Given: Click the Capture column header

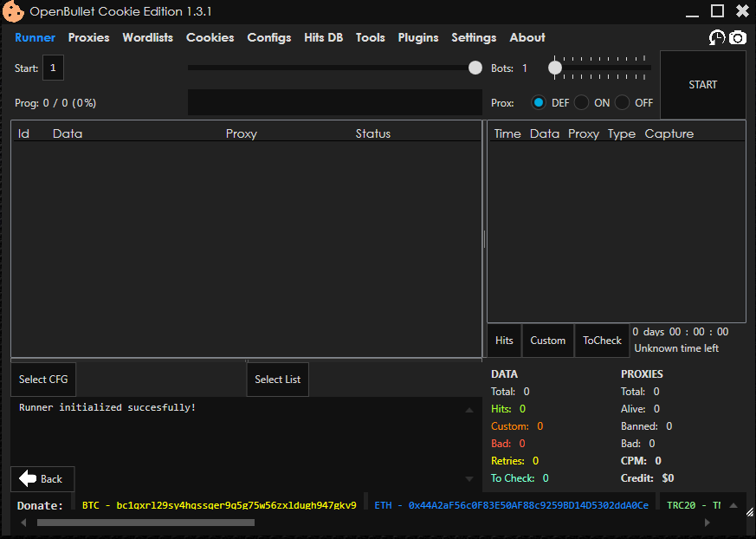Looking at the screenshot, I should 669,133.
